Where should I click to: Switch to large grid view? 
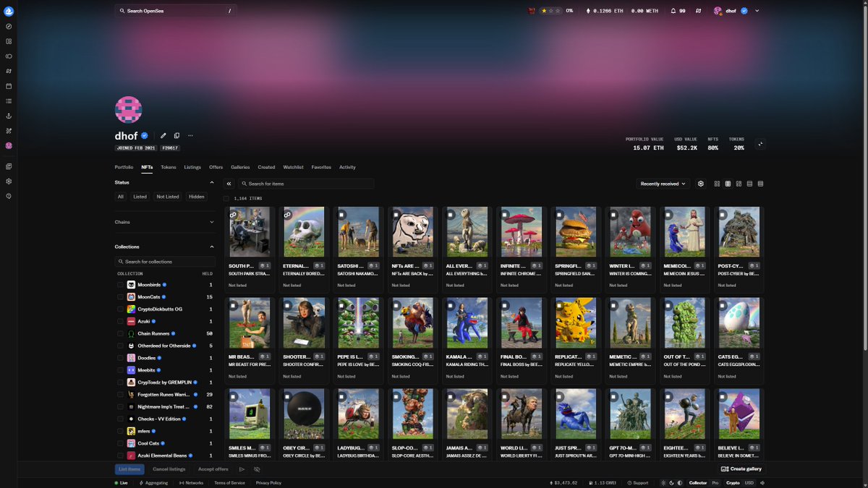point(717,184)
